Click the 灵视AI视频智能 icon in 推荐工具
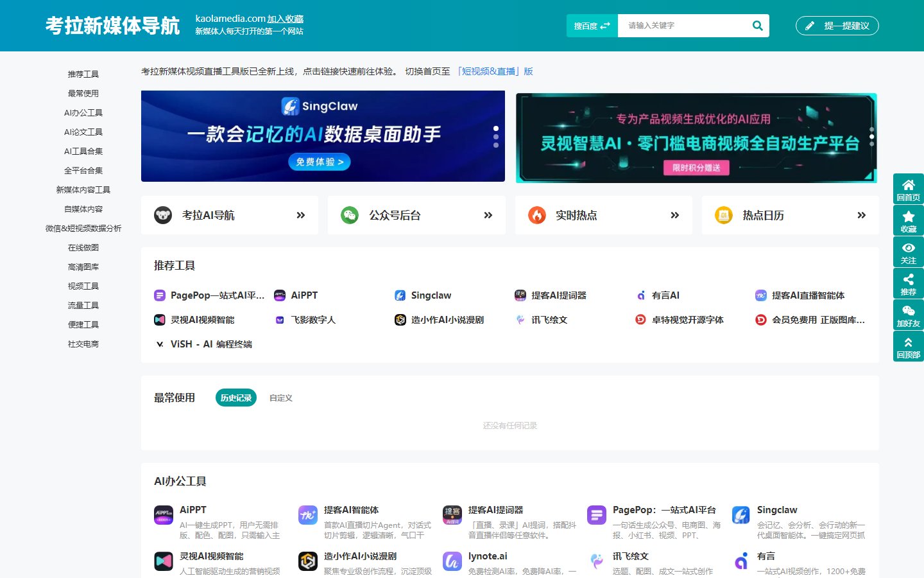924x578 pixels. point(160,320)
